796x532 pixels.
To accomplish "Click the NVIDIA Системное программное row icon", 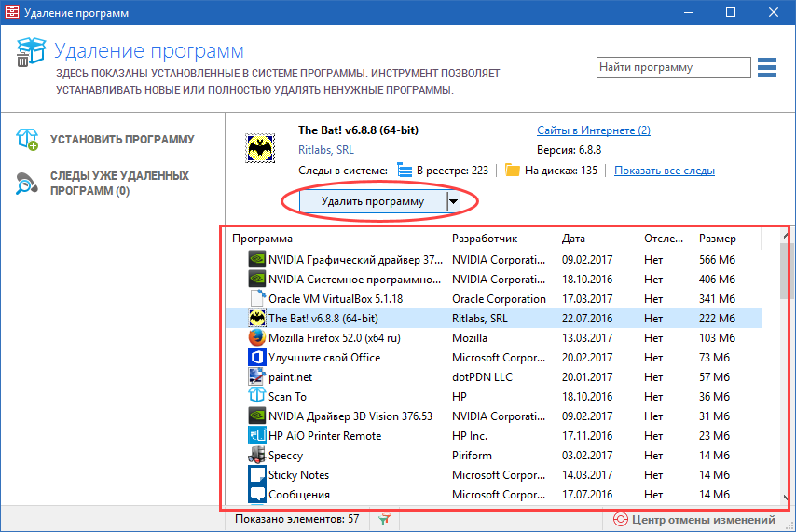I will 257,280.
